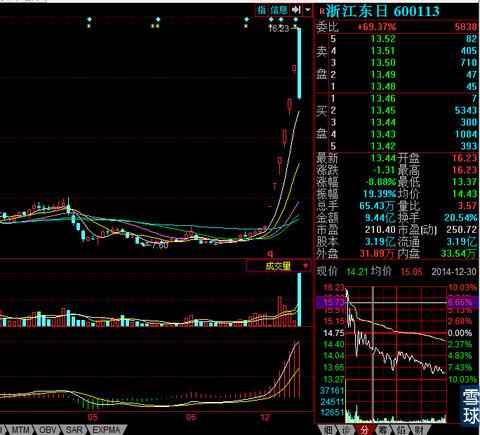The width and height of the screenshot is (480, 435).
Task: Select the OBV indicator tab
Action: (x=48, y=430)
